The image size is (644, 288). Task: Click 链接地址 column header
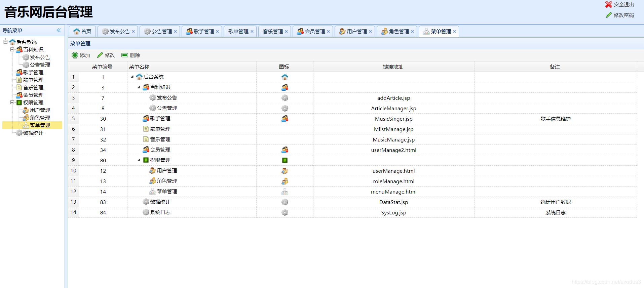click(x=393, y=67)
